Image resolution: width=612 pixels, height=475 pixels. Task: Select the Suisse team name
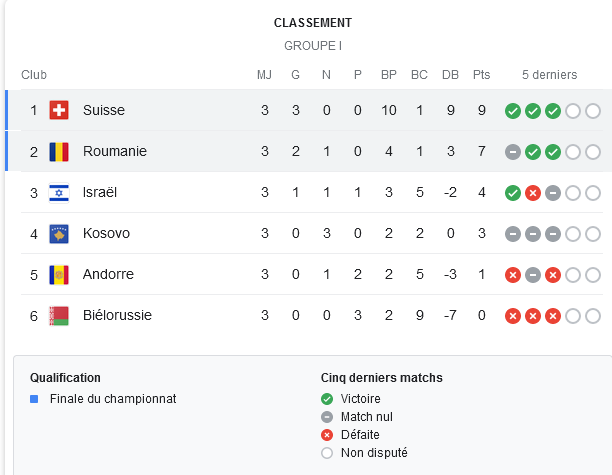104,110
